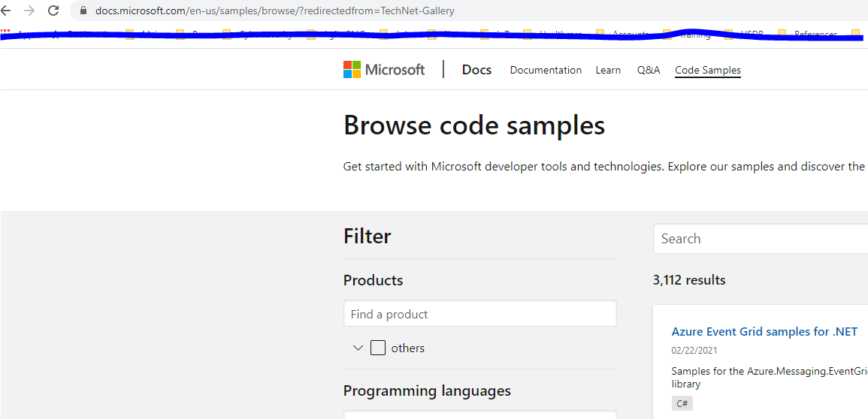
Task: Click the C# language tag
Action: pyautogui.click(x=682, y=403)
